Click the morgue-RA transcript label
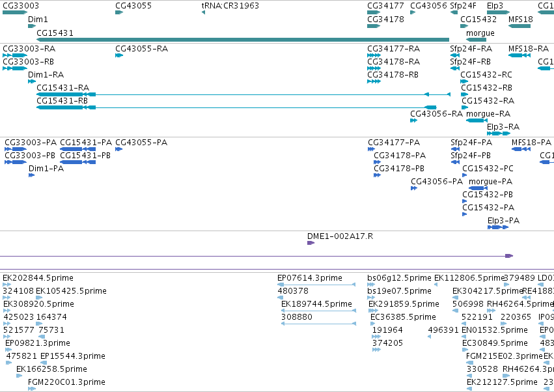This screenshot has width=554, height=392. (x=488, y=114)
